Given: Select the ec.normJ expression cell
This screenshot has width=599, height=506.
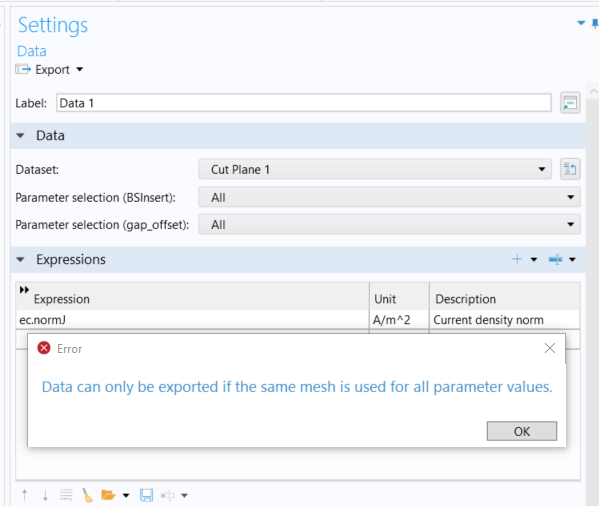Looking at the screenshot, I should [x=193, y=320].
